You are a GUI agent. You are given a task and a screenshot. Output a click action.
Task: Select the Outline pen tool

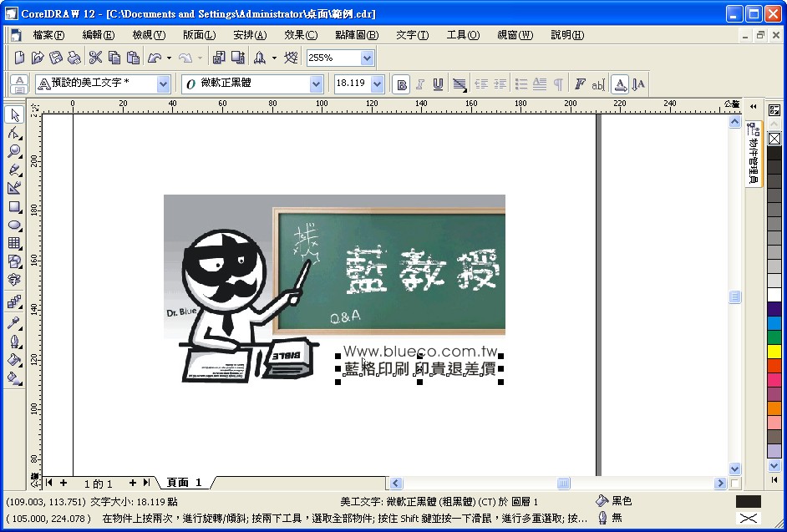(14, 342)
